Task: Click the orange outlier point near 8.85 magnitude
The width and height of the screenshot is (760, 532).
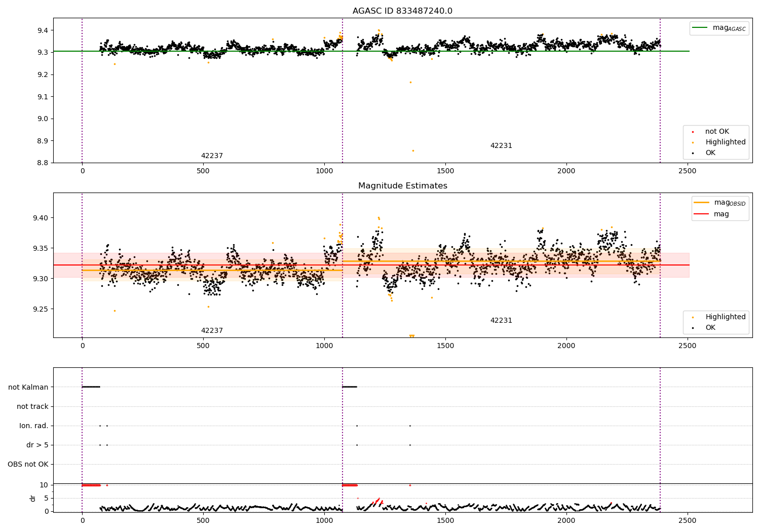Action: [x=413, y=150]
